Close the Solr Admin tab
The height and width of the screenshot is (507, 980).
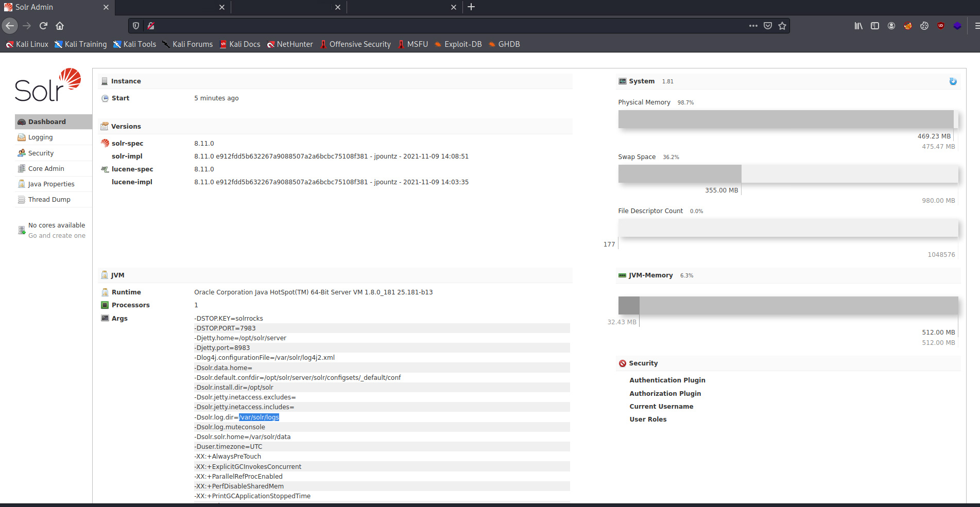[106, 7]
